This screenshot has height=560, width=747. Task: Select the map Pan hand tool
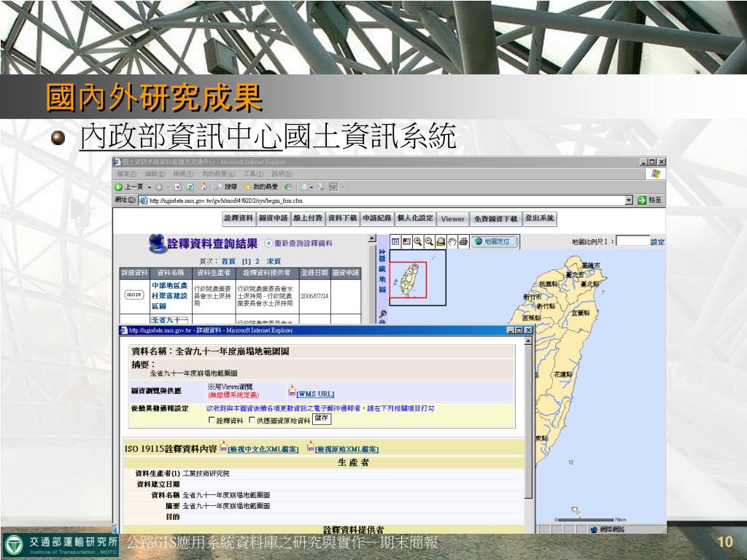[x=452, y=241]
